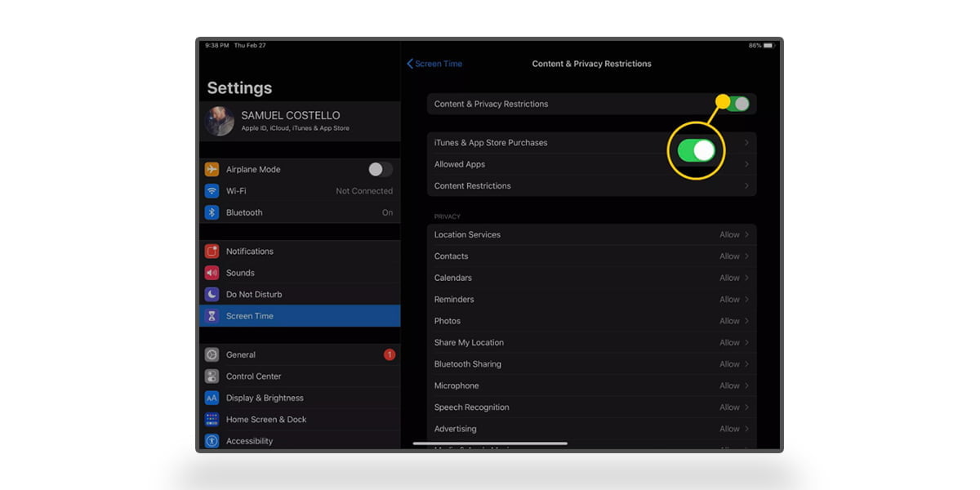
Task: Go back to Screen Time
Action: coord(434,64)
